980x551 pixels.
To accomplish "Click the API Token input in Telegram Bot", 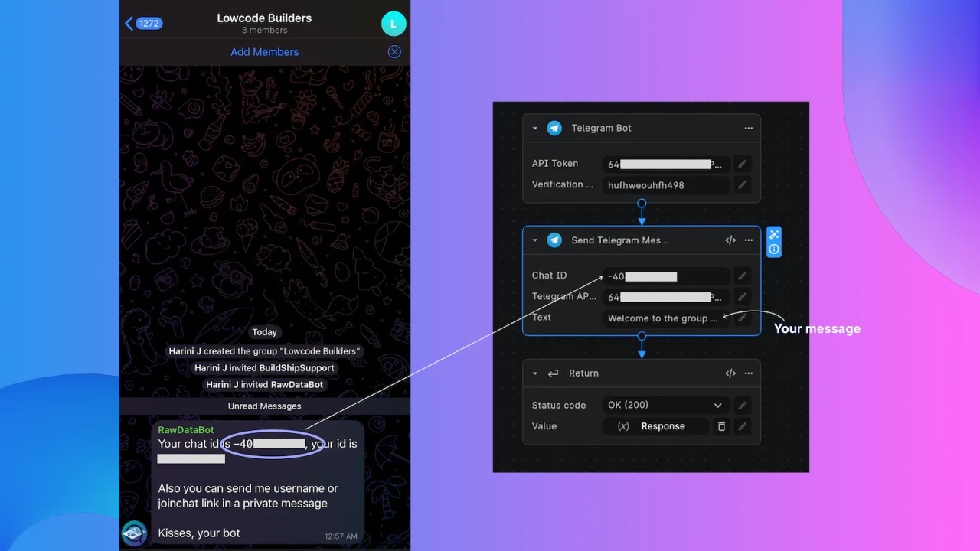I will [x=665, y=164].
